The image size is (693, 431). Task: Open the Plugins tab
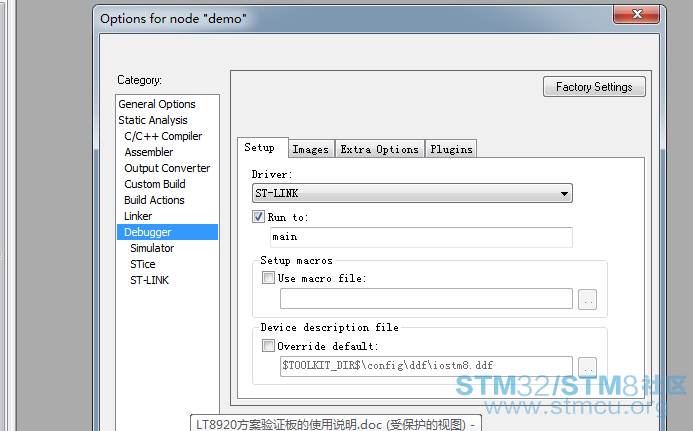[451, 149]
